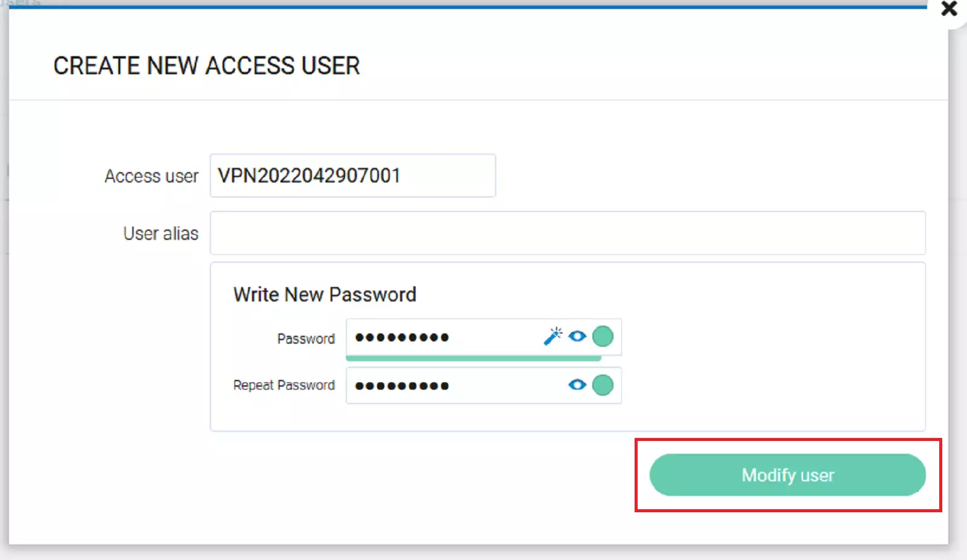Click the green indicator in Password field
The height and width of the screenshot is (560, 967).
click(603, 336)
